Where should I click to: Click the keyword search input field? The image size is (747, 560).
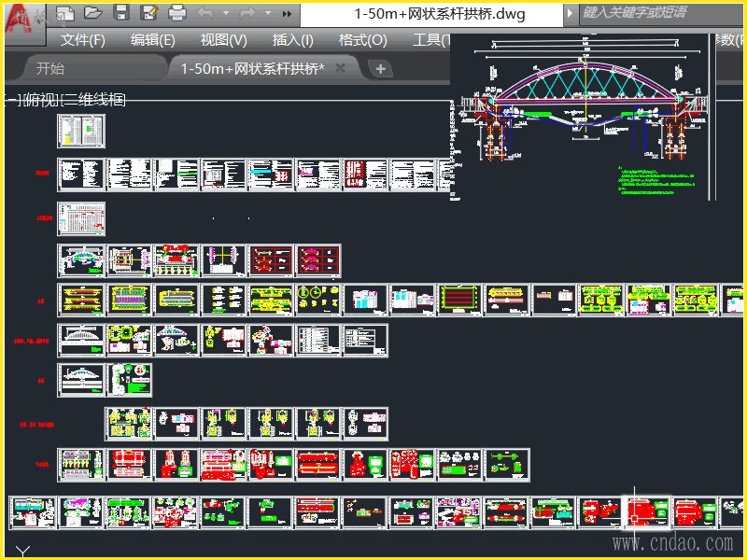coord(660,13)
